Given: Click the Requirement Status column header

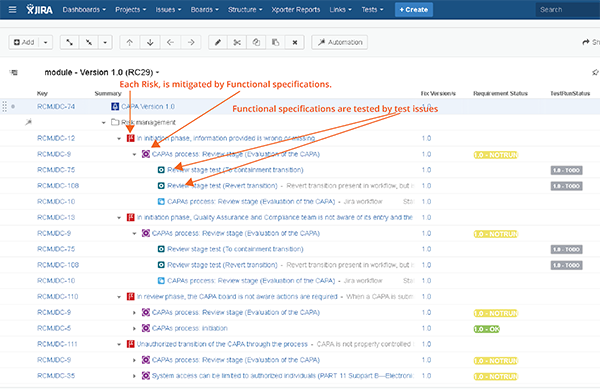Looking at the screenshot, I should click(x=500, y=93).
